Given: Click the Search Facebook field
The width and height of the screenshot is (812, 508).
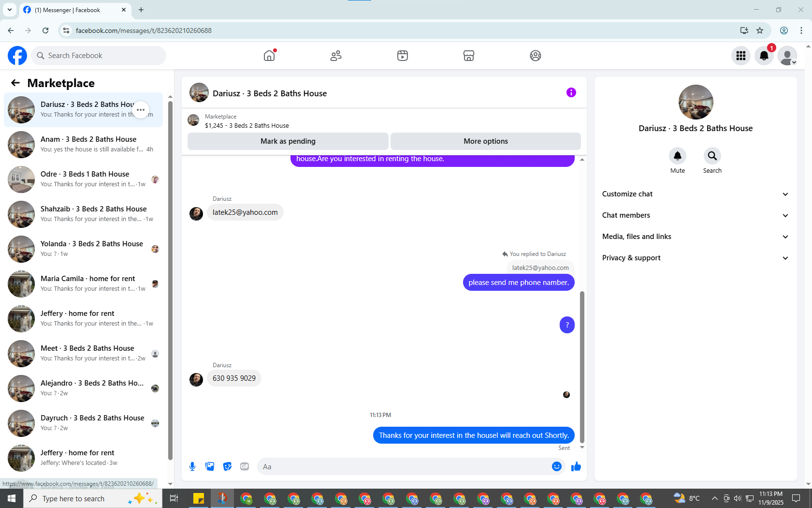Looking at the screenshot, I should pos(99,56).
